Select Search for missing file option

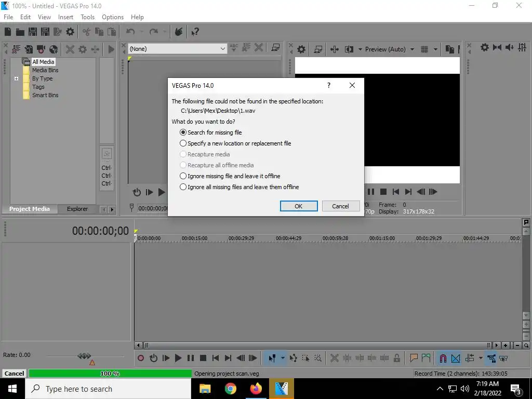[x=211, y=132]
